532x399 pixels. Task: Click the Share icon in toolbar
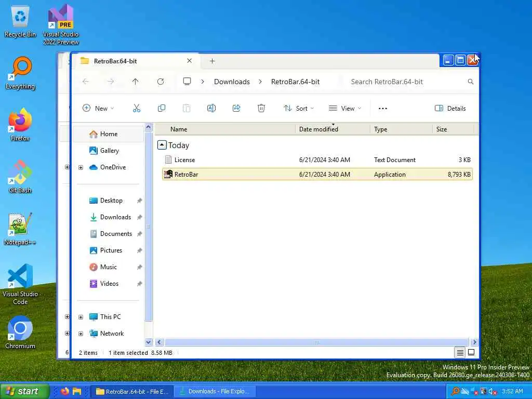coord(236,108)
